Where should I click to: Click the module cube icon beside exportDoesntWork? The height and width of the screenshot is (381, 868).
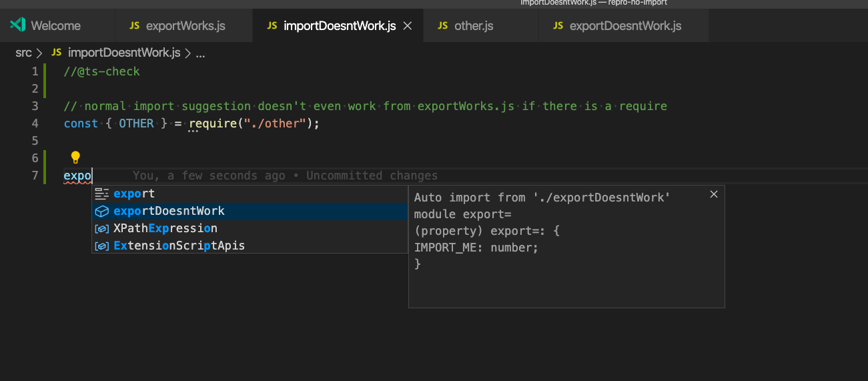(x=101, y=211)
